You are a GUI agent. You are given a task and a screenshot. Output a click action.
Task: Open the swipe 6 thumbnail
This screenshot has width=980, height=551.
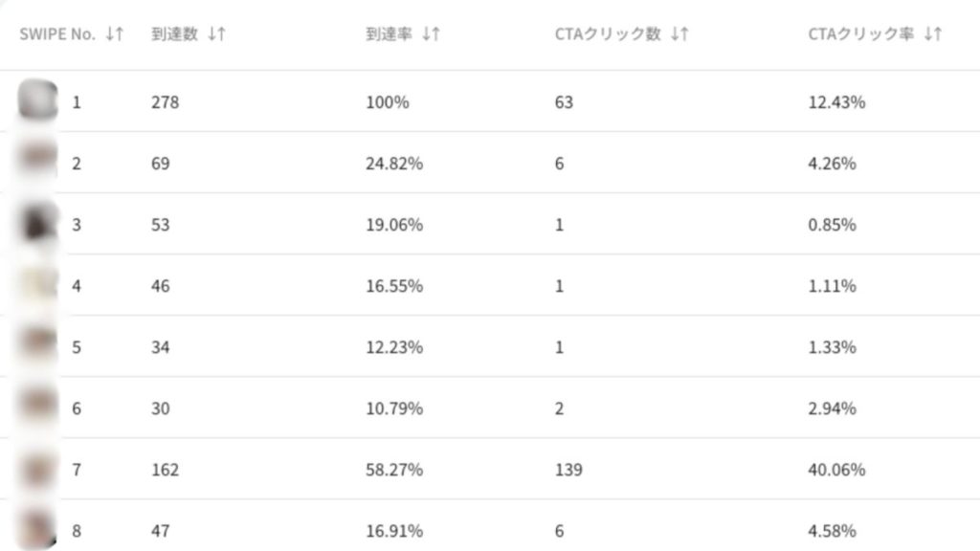(38, 408)
